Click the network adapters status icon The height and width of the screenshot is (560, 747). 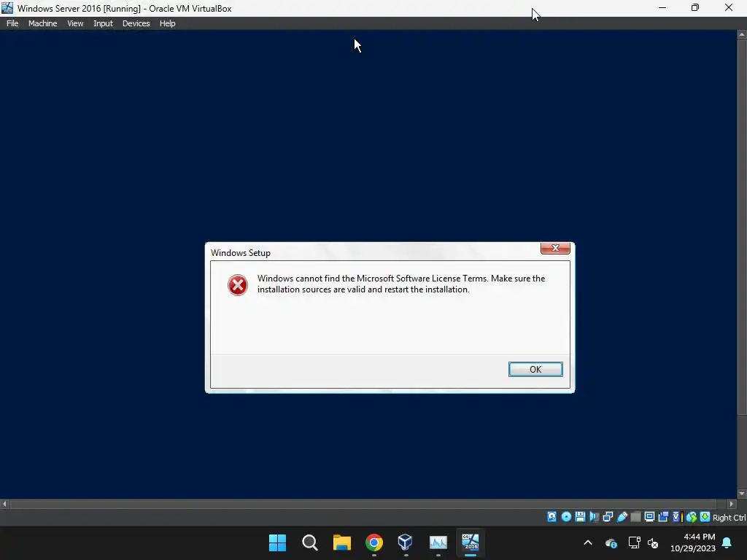pyautogui.click(x=608, y=517)
